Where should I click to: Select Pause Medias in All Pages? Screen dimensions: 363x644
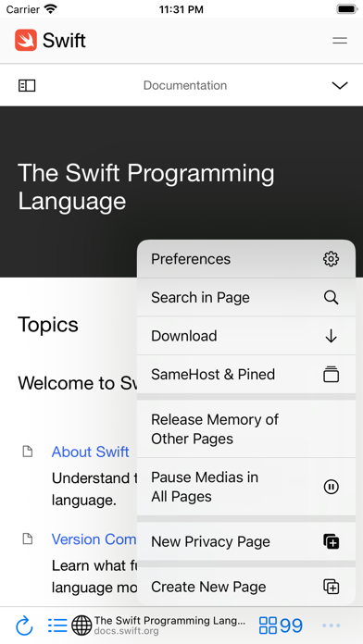246,487
